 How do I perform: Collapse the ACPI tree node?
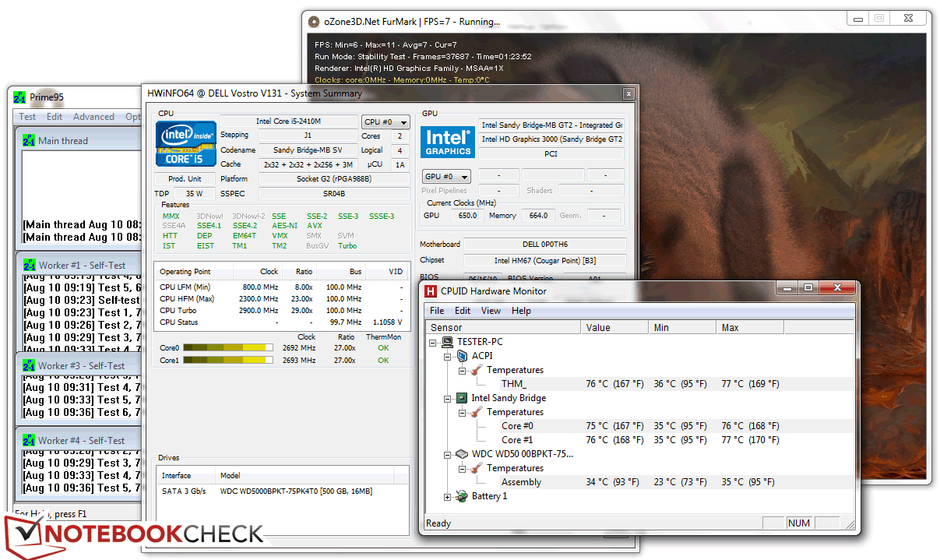tap(448, 356)
